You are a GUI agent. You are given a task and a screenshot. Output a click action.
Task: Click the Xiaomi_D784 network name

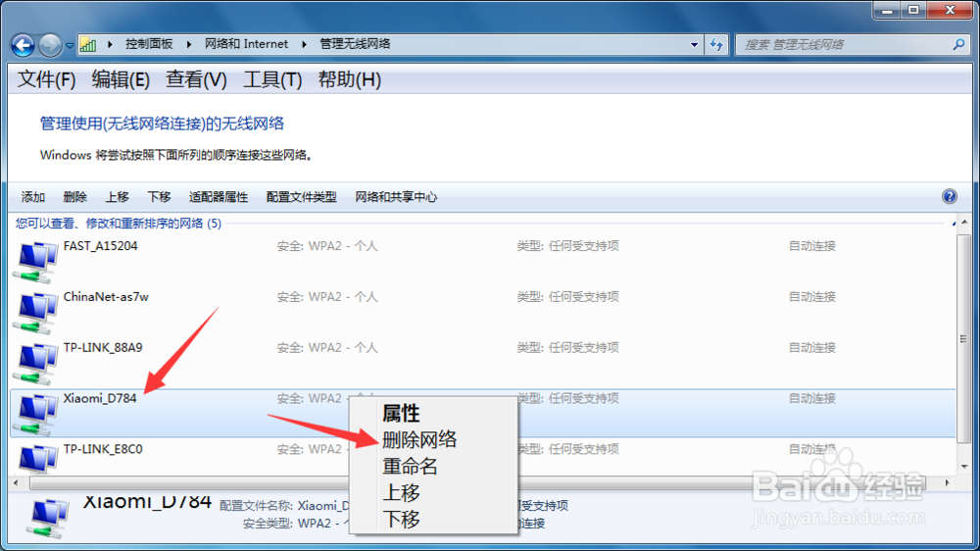click(99, 398)
